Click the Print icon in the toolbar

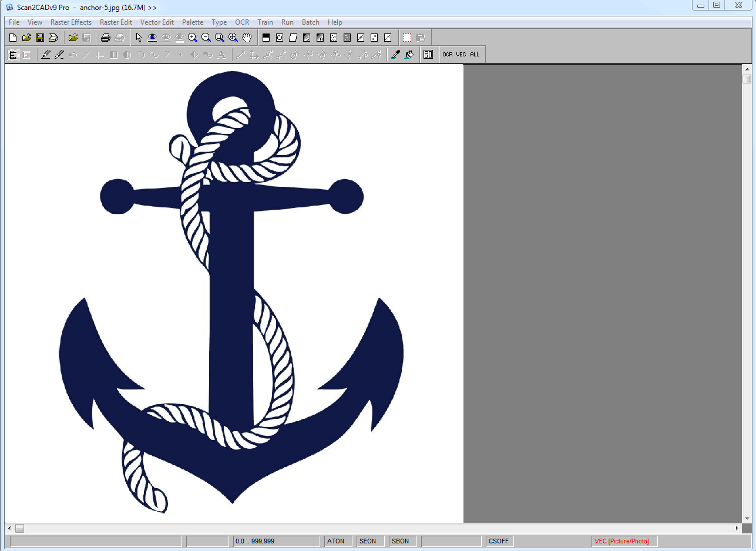[106, 37]
